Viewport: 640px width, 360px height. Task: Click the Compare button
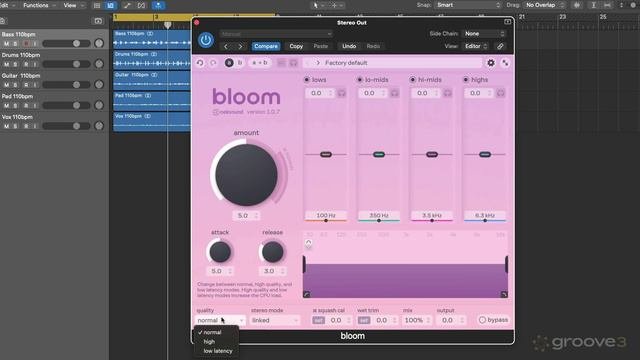(266, 46)
